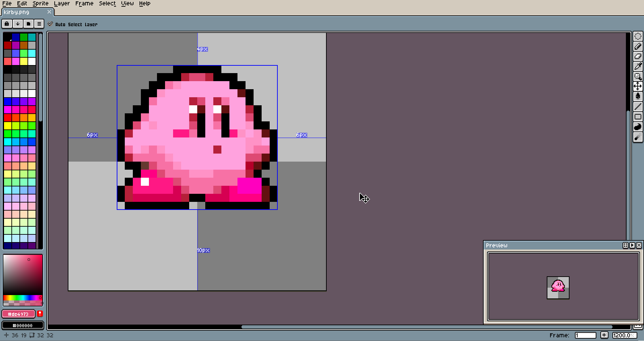Choose the Rectangle shape tool
The height and width of the screenshot is (341, 644).
(638, 117)
